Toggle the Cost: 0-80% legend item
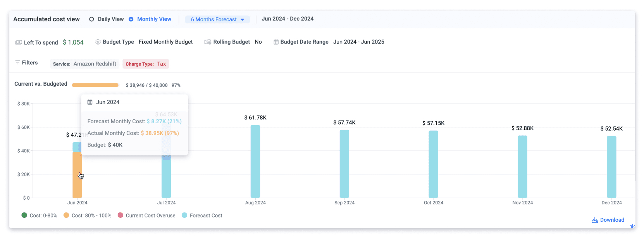Viewport: 644px width, 238px height. [x=39, y=216]
